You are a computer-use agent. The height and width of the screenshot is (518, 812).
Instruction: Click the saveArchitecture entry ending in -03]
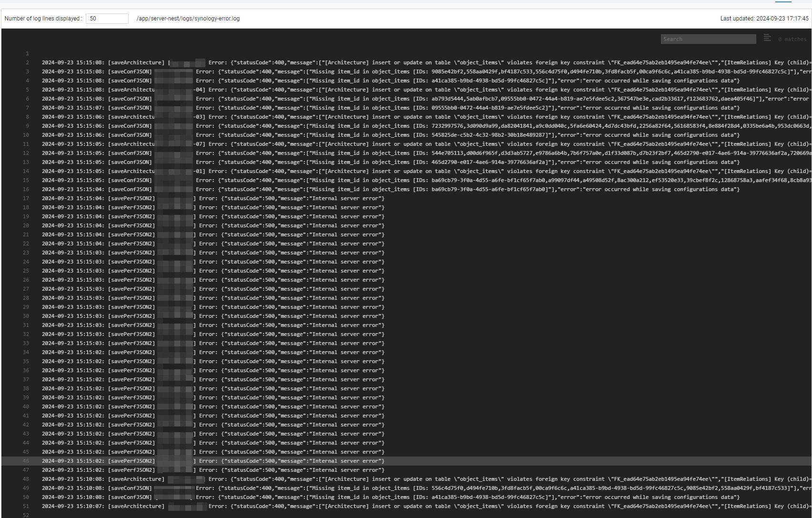[x=426, y=117]
